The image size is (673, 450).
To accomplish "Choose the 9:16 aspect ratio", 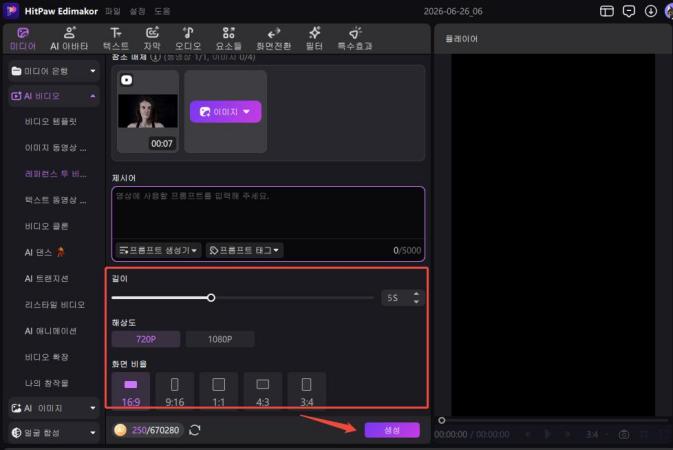I will [x=175, y=391].
